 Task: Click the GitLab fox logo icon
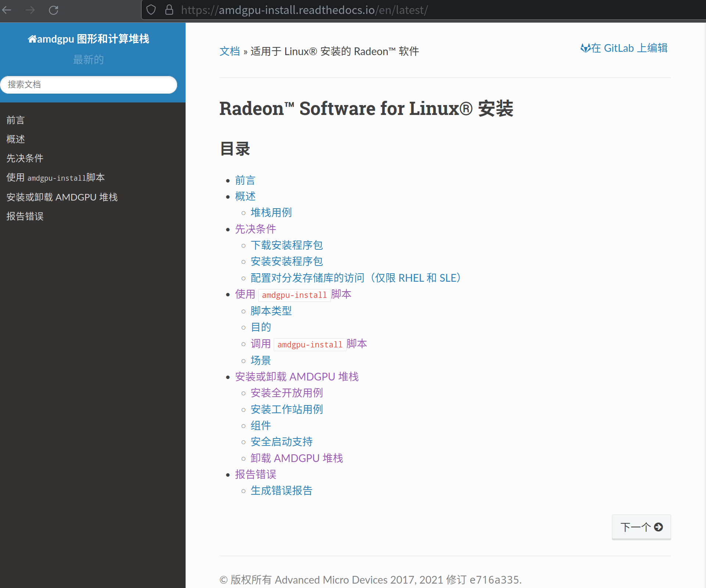585,48
